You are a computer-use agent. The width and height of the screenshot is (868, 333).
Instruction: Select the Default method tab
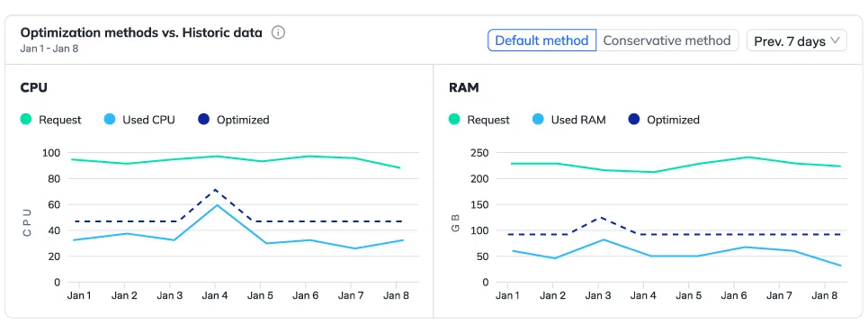[541, 40]
